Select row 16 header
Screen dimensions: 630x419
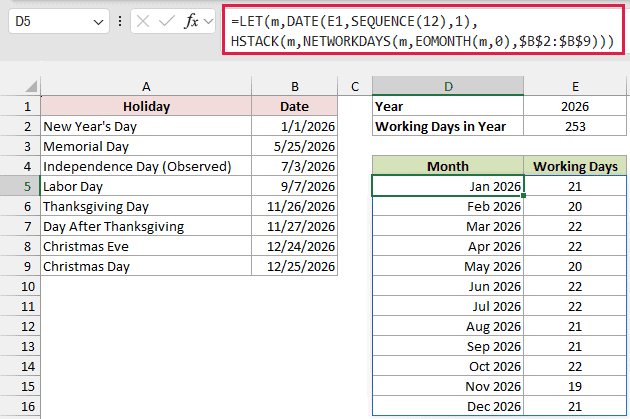[20, 406]
